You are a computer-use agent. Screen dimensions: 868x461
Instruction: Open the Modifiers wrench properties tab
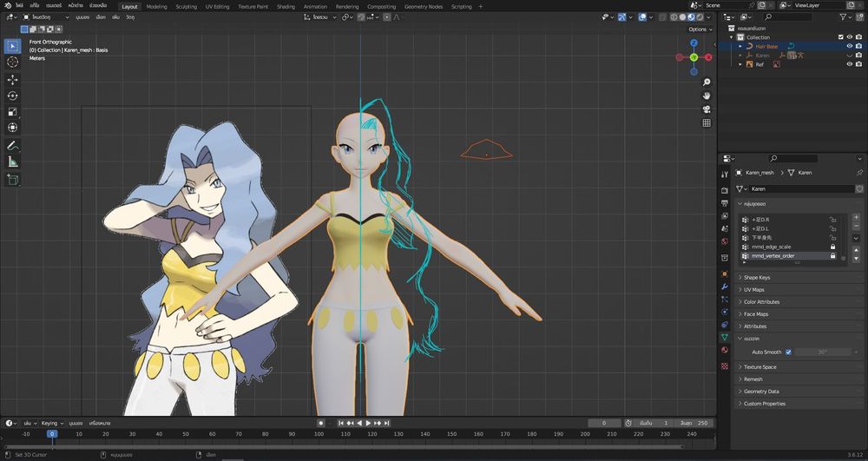coord(725,286)
